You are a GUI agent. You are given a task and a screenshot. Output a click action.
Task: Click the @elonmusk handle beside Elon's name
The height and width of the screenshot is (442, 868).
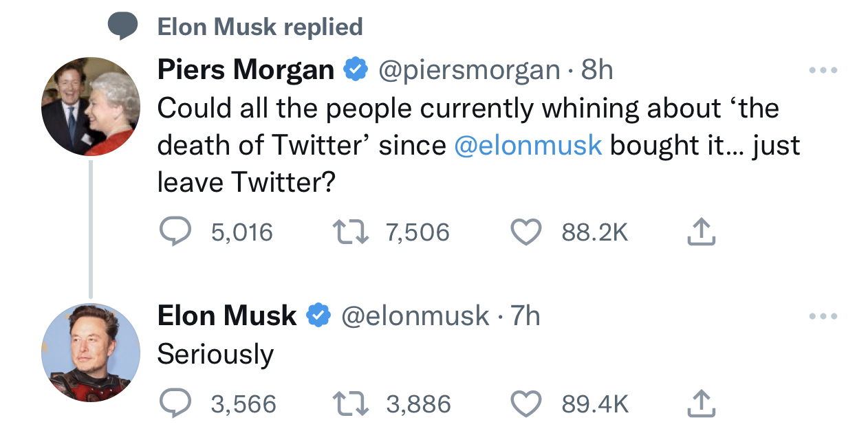click(415, 316)
